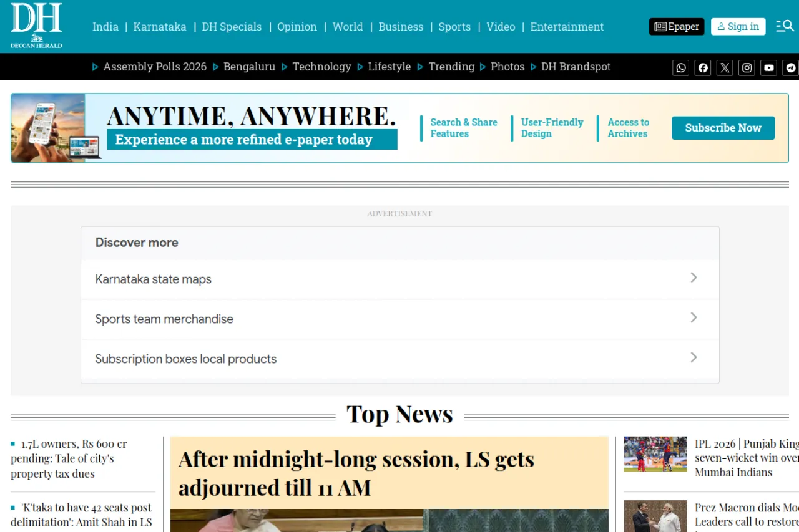Go to DH Brandspot subsection
Screen dimensions: 799x532
(576, 67)
